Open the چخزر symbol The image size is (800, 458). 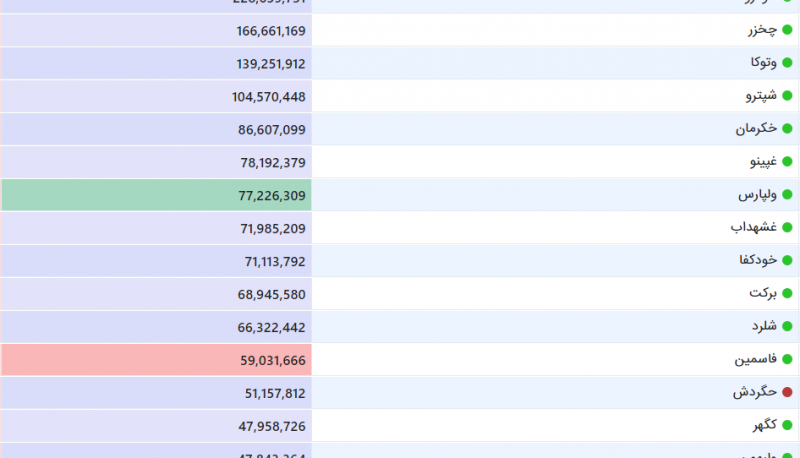tap(763, 30)
